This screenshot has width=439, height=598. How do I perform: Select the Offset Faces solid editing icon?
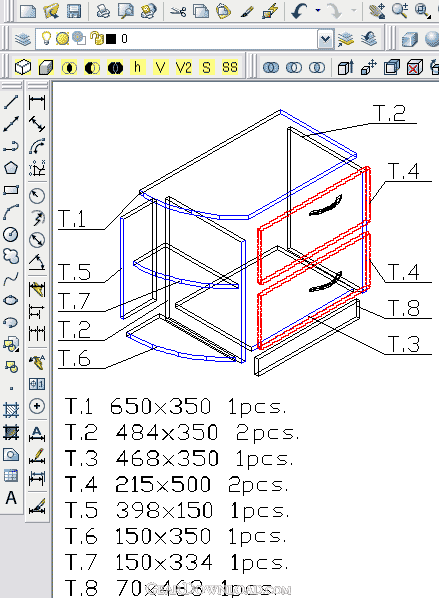point(392,68)
